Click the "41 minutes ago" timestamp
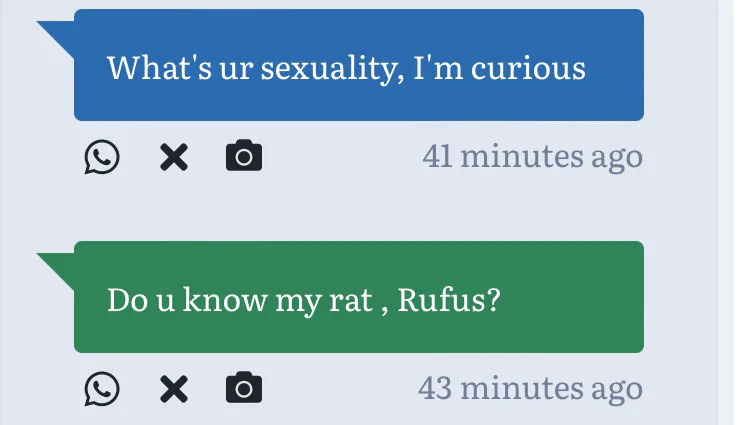Viewport: 750px width, 425px height. [x=532, y=157]
